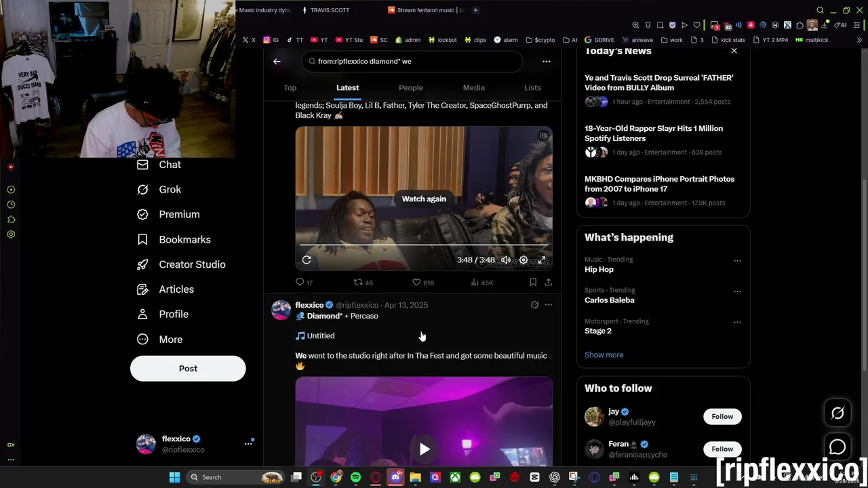868x488 pixels.
Task: Repost the post with 46 reposts
Action: pos(363,282)
